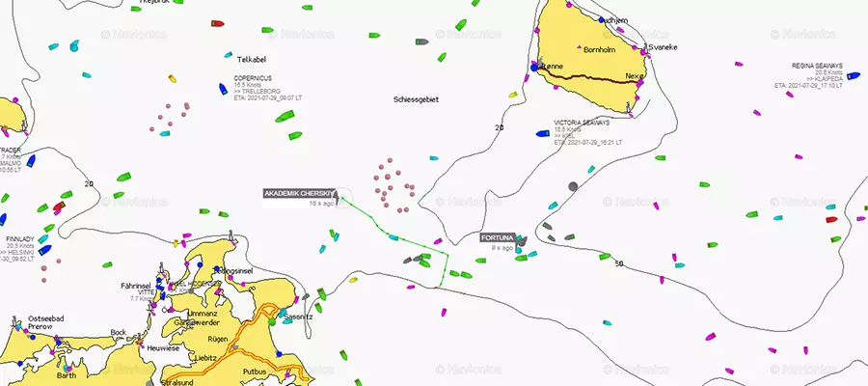Click the COPERNICUS vessel info text
The width and height of the screenshot is (868, 386).
pos(267,88)
